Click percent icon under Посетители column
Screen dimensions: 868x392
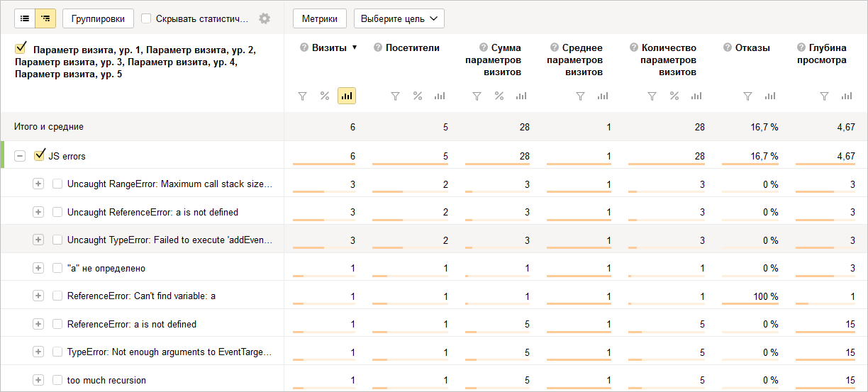tap(418, 96)
